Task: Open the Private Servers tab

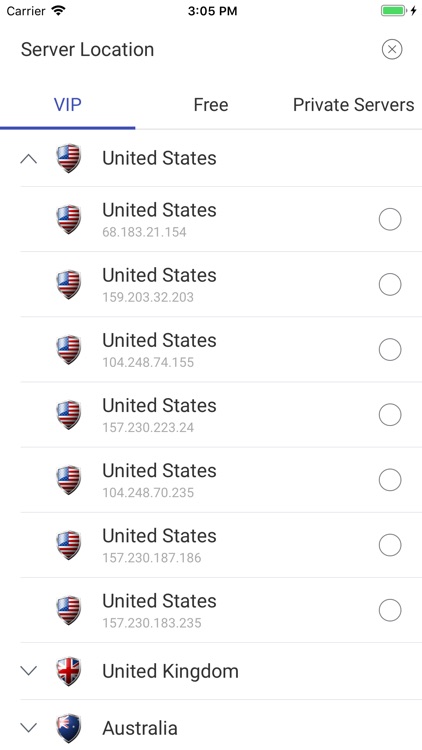Action: (353, 105)
